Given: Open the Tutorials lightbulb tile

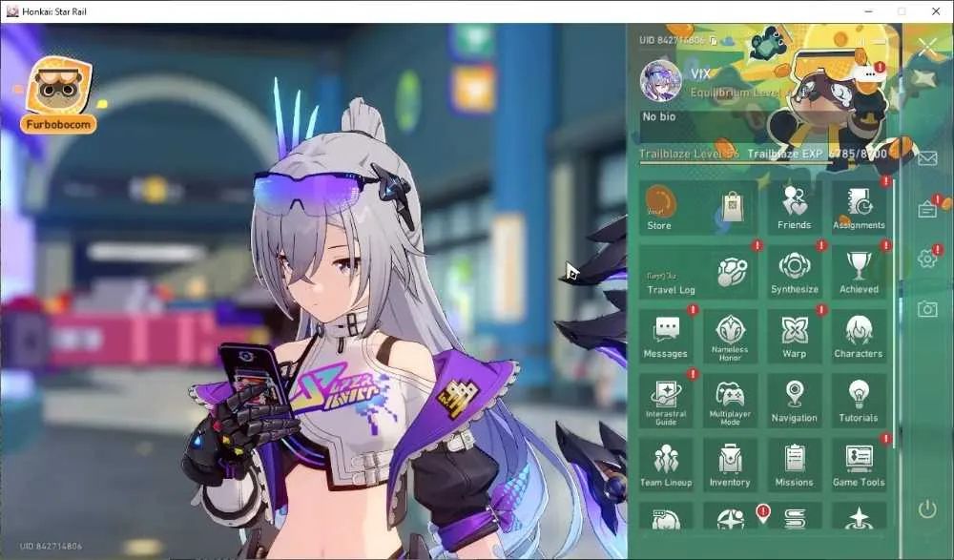Looking at the screenshot, I should tap(859, 401).
